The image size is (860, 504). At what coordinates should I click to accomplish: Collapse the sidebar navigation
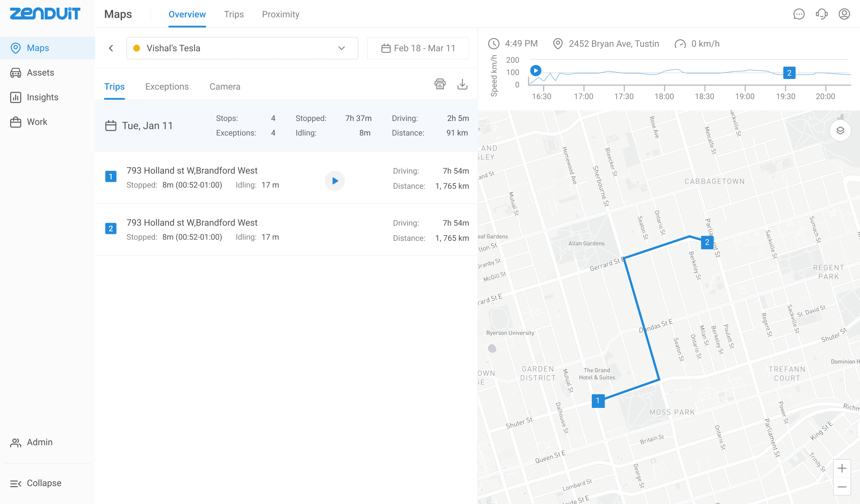pyautogui.click(x=36, y=483)
